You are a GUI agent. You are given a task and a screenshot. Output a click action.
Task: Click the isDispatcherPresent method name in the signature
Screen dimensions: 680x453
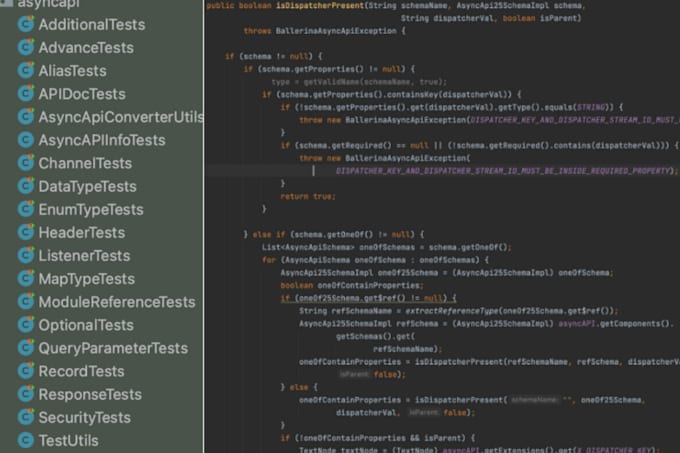(320, 6)
